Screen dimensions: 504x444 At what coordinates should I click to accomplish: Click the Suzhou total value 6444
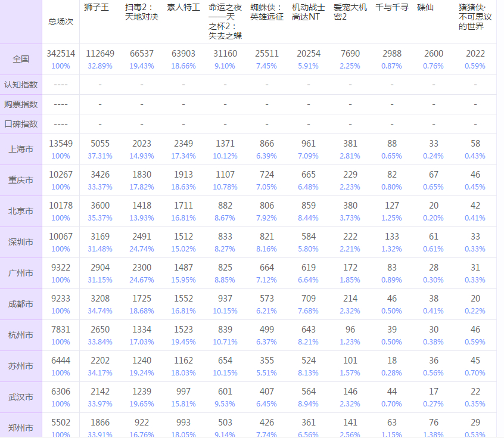(x=61, y=361)
